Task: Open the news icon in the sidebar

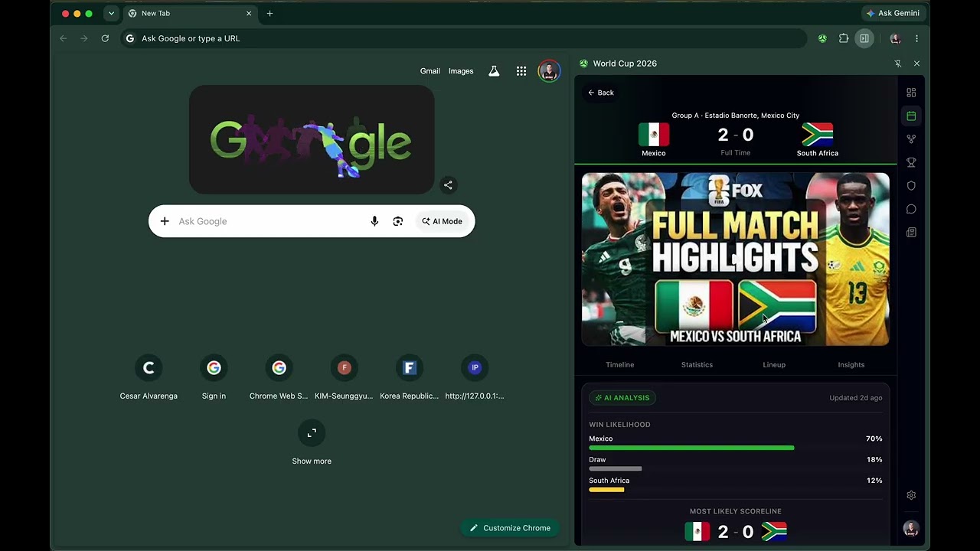Action: click(x=911, y=233)
